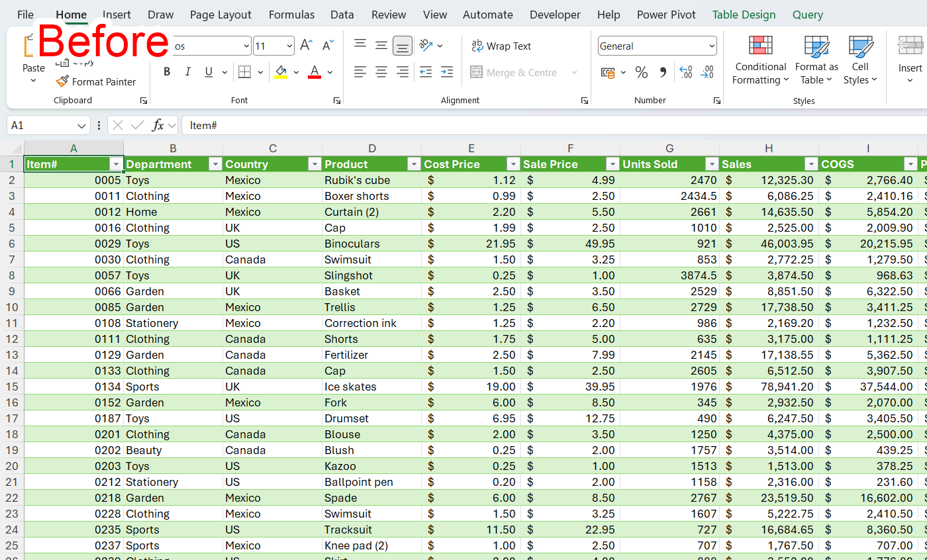Align text right

(403, 72)
